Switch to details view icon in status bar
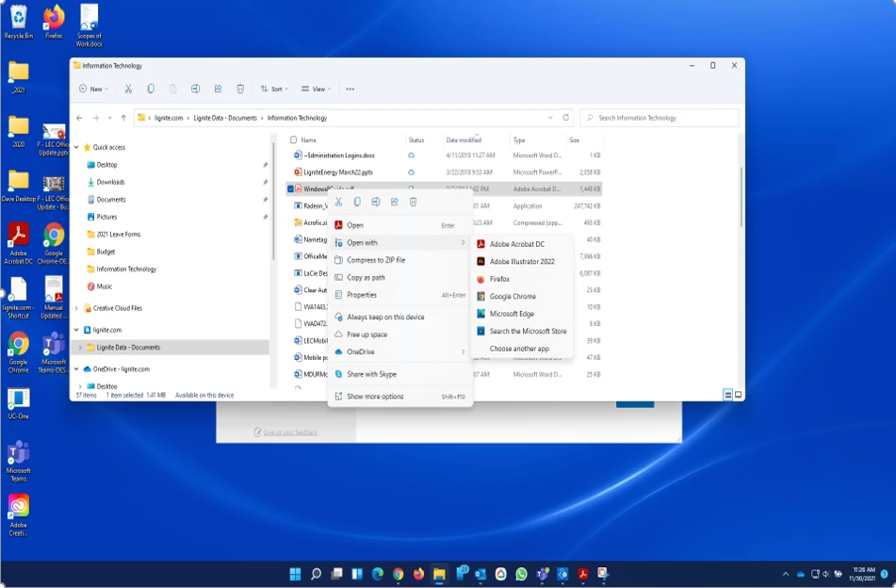The width and height of the screenshot is (896, 588). 728,395
